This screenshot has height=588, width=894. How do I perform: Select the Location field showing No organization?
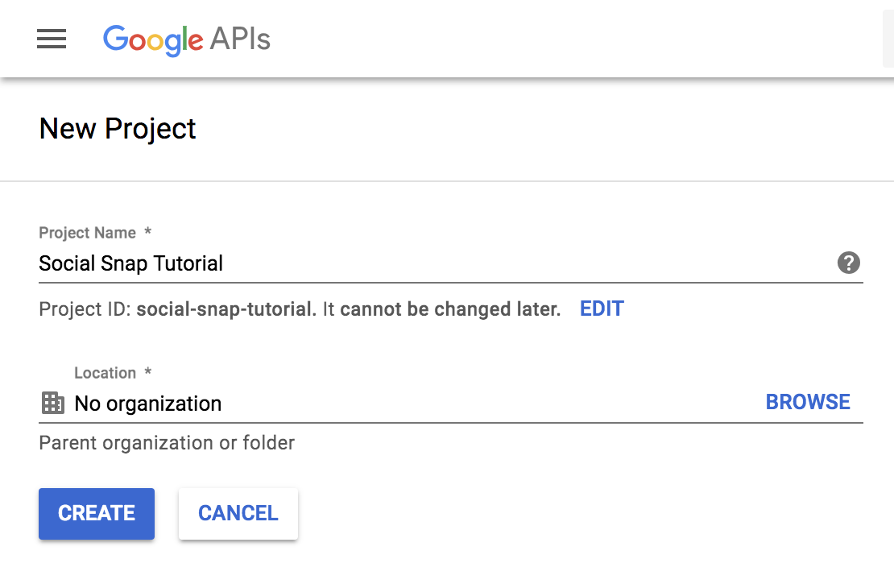point(322,403)
